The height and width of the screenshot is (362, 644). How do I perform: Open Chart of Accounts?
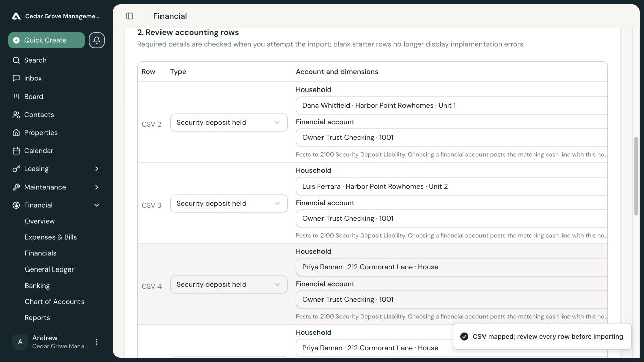pyautogui.click(x=54, y=302)
